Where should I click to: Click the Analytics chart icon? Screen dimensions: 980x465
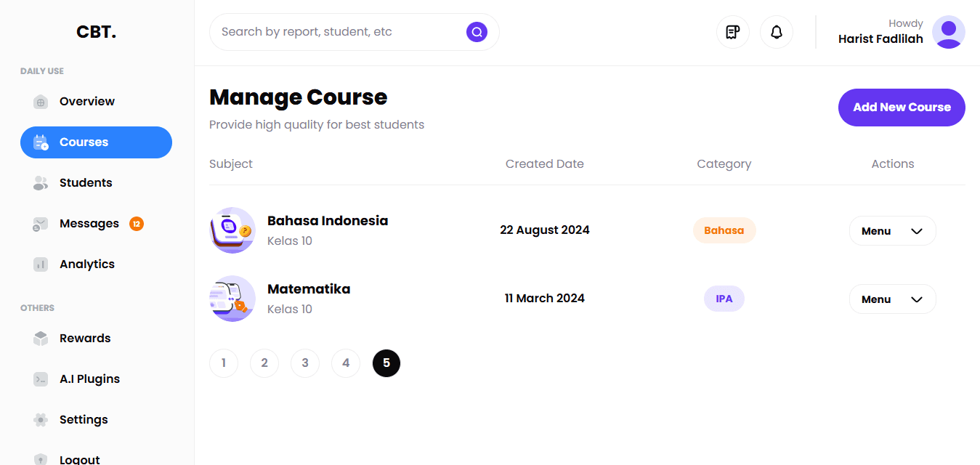(x=41, y=264)
